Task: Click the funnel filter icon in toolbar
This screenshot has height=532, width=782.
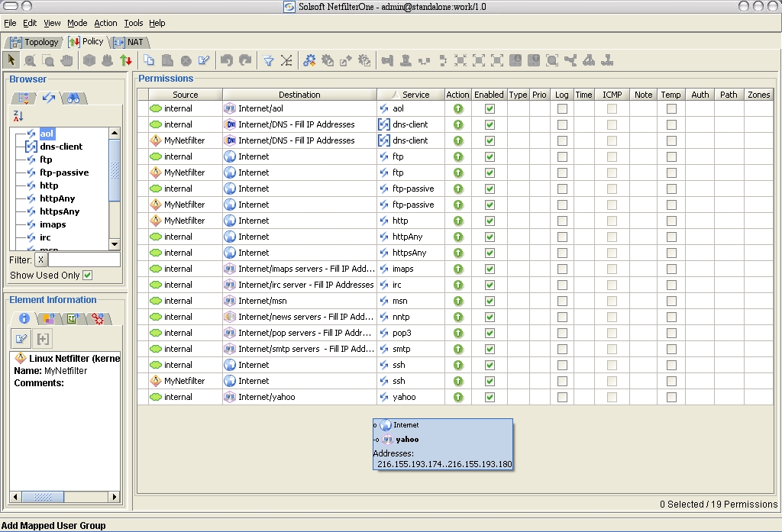Action: coord(268,60)
